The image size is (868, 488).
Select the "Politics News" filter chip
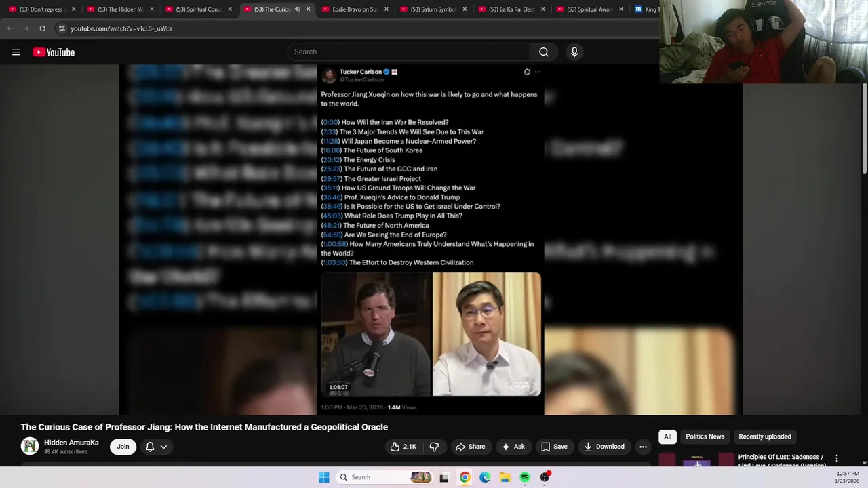pos(705,436)
